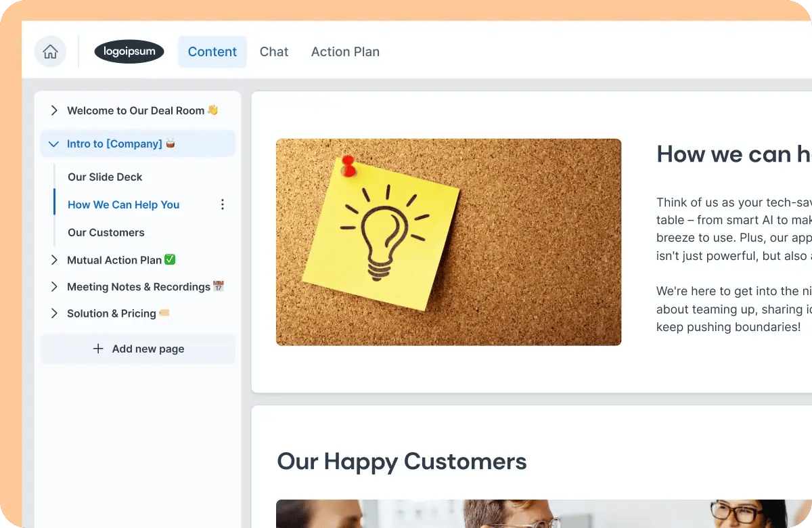Click the plus icon for Add new page
This screenshot has width=812, height=528.
(x=98, y=349)
